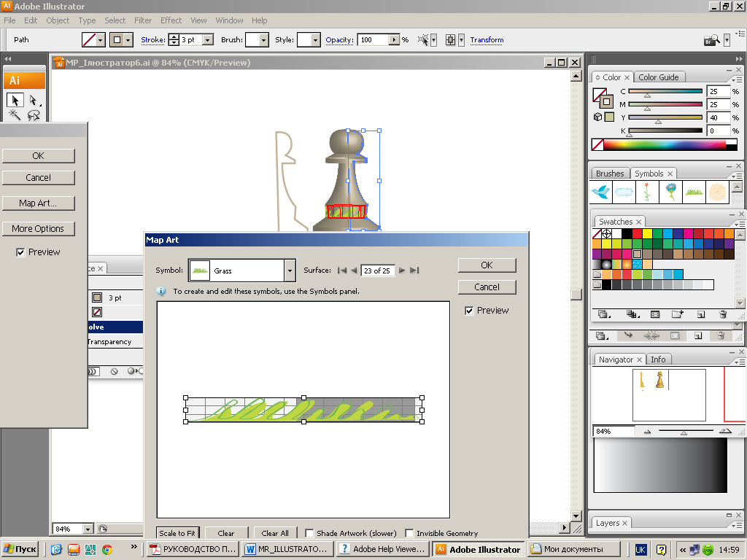Screen dimensions: 747x560
Task: Click the Yellow slider in Color panel
Action: [x=665, y=117]
